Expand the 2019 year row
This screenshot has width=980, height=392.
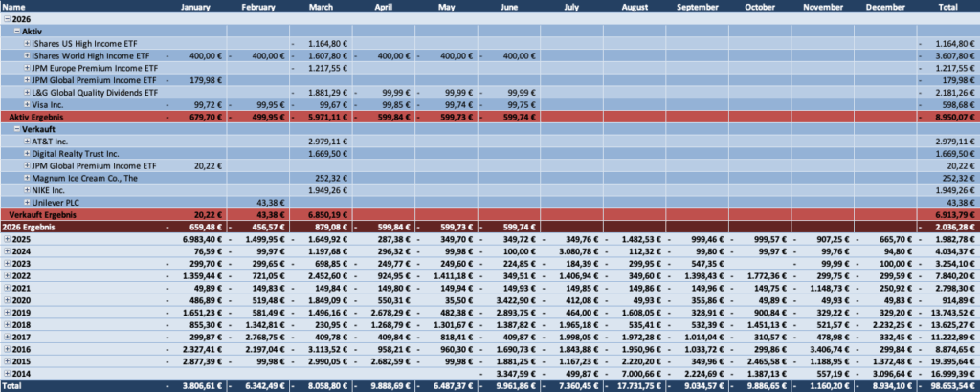point(8,312)
